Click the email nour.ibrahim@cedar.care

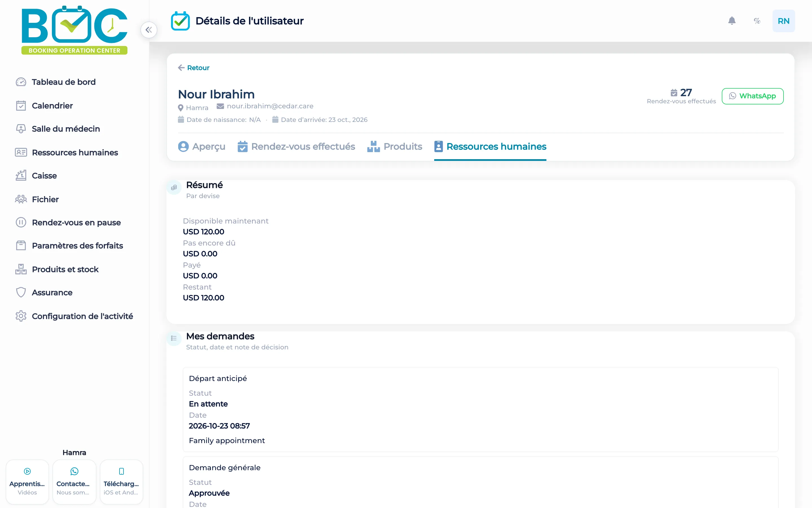pyautogui.click(x=270, y=106)
